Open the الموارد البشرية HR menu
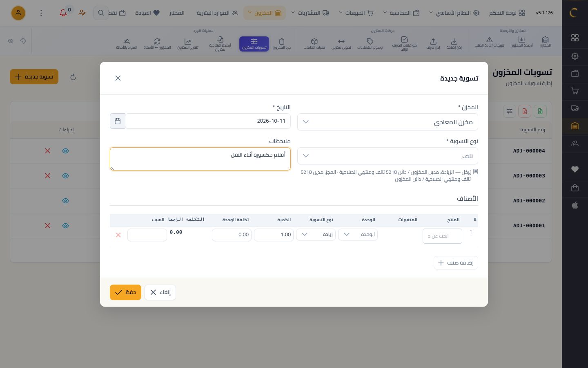Image resolution: width=588 pixels, height=368 pixels. [217, 13]
